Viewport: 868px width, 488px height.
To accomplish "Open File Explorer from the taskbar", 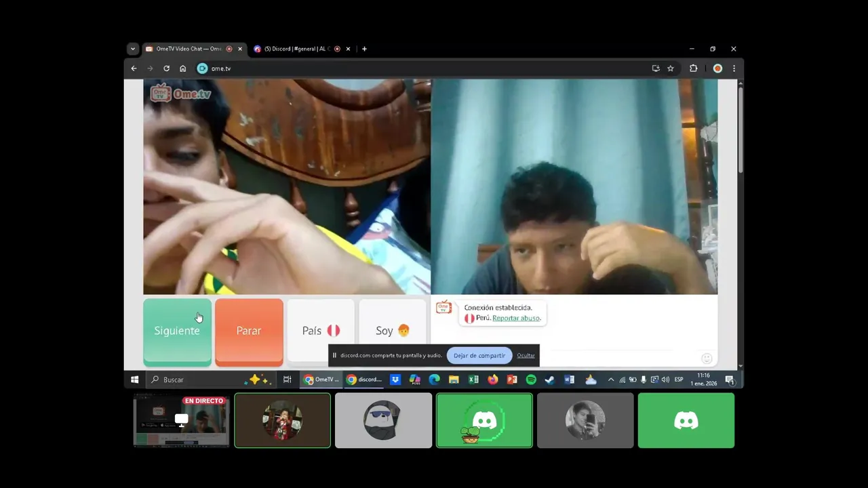I will [x=454, y=380].
